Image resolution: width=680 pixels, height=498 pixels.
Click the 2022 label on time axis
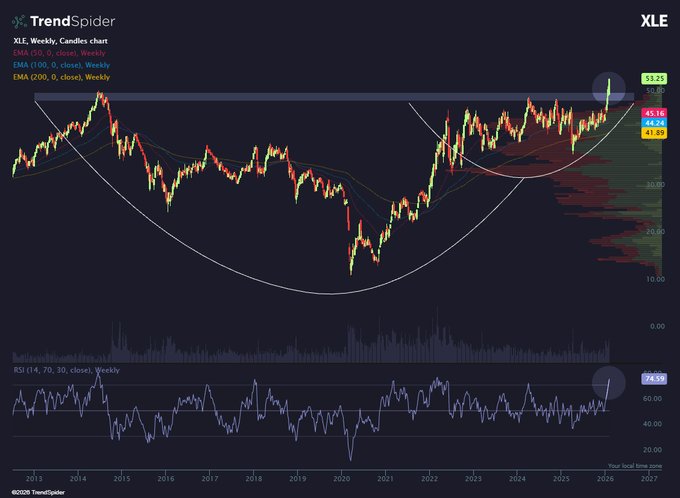429,478
